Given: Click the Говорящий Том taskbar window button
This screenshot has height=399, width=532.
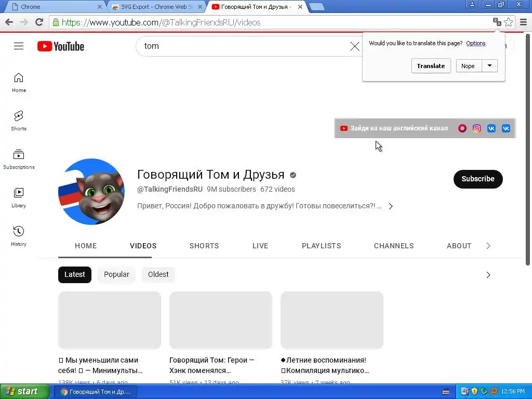Looking at the screenshot, I should point(96,392).
